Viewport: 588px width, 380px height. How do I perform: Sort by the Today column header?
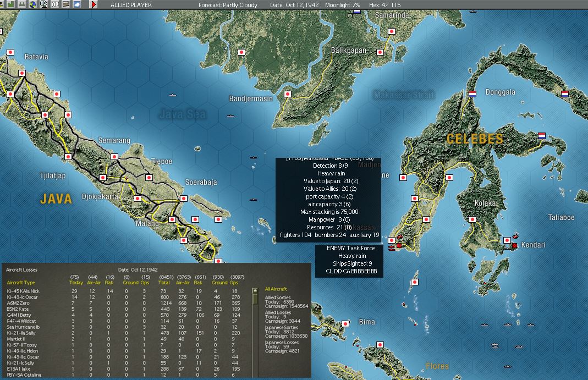[76, 283]
